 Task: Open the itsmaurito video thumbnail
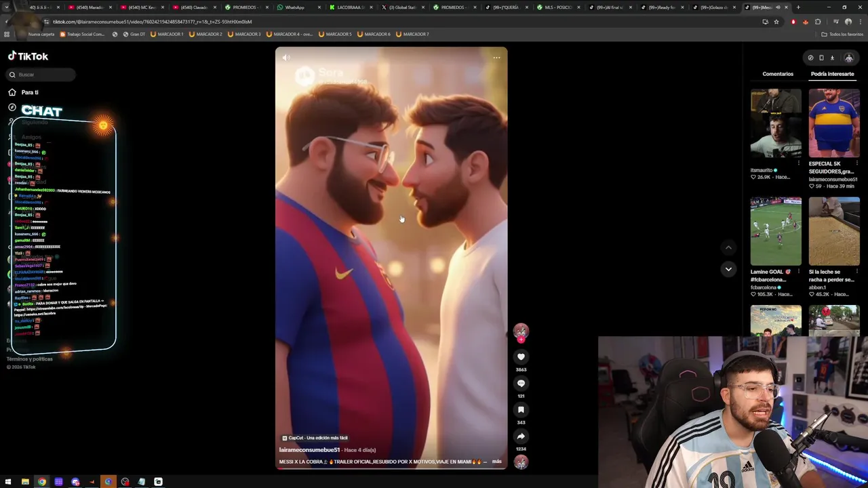click(x=776, y=123)
